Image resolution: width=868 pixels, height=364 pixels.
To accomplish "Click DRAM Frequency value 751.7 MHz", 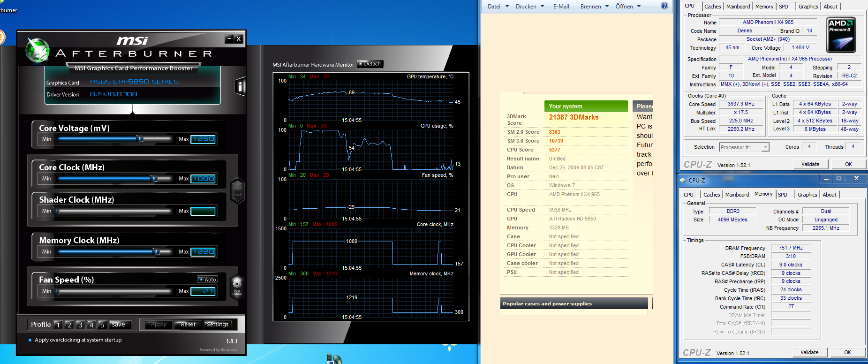I will tap(791, 248).
